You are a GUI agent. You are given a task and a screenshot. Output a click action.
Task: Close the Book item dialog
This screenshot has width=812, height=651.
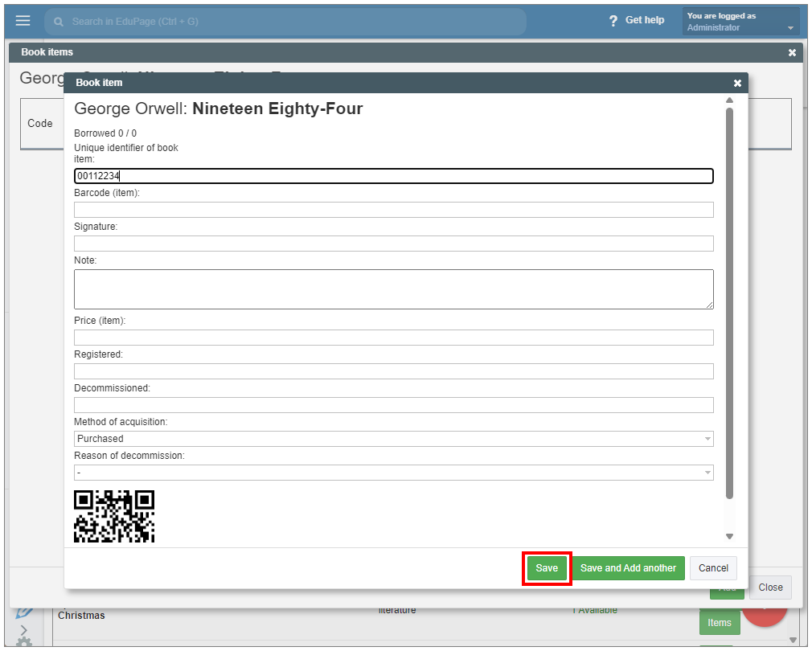737,83
